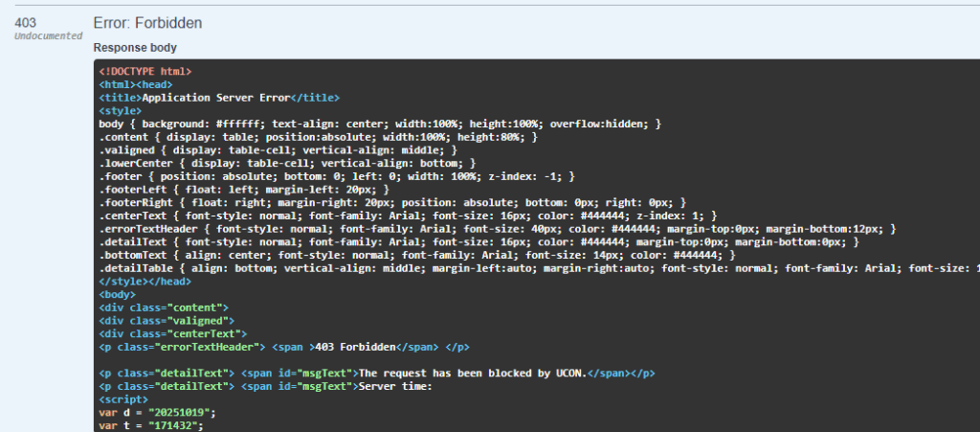Click the body background CSS rule

click(380, 125)
